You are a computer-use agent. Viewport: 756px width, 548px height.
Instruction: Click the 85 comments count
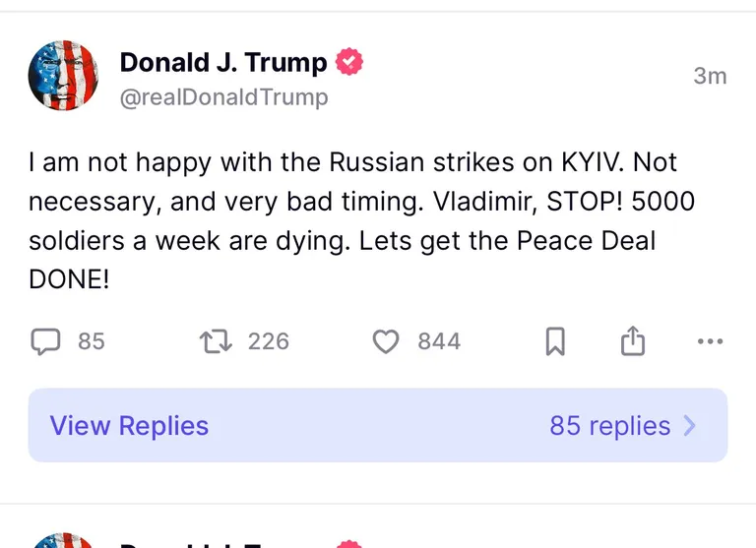[92, 341]
